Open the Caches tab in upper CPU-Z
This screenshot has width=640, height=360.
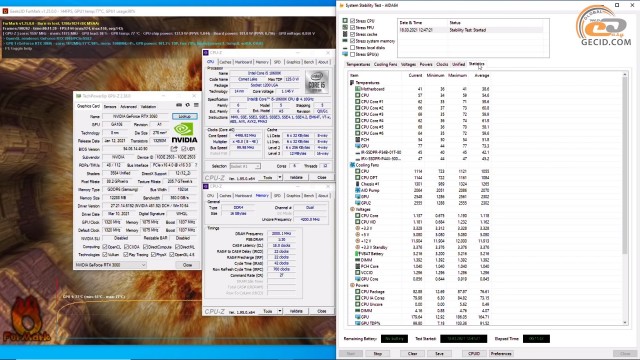pyautogui.click(x=225, y=62)
